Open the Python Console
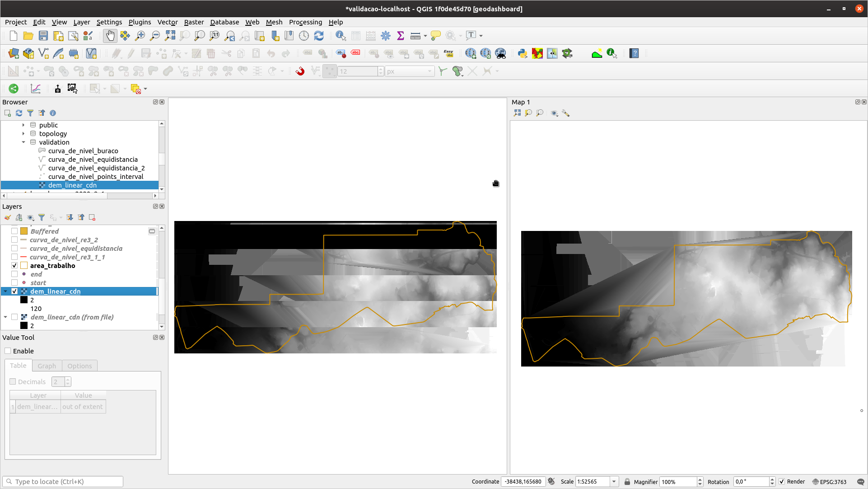 click(x=523, y=53)
